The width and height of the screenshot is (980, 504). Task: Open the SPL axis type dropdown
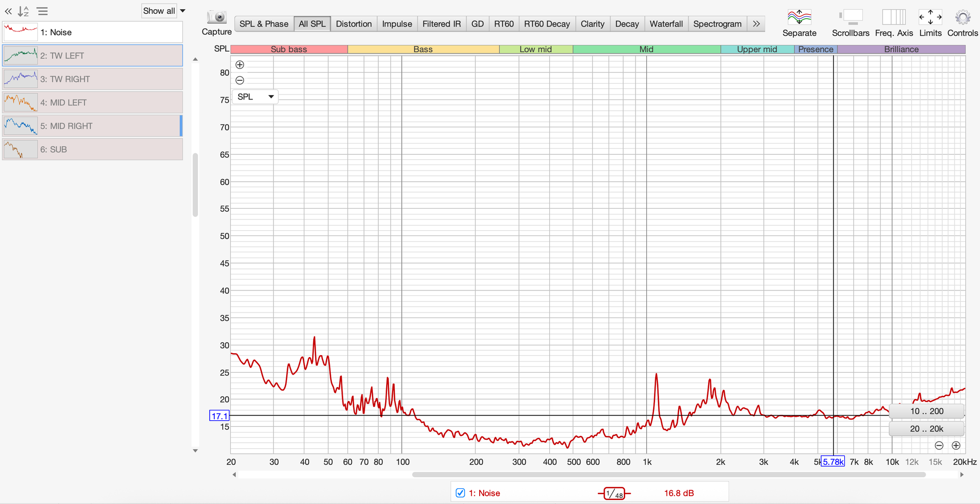pyautogui.click(x=255, y=97)
